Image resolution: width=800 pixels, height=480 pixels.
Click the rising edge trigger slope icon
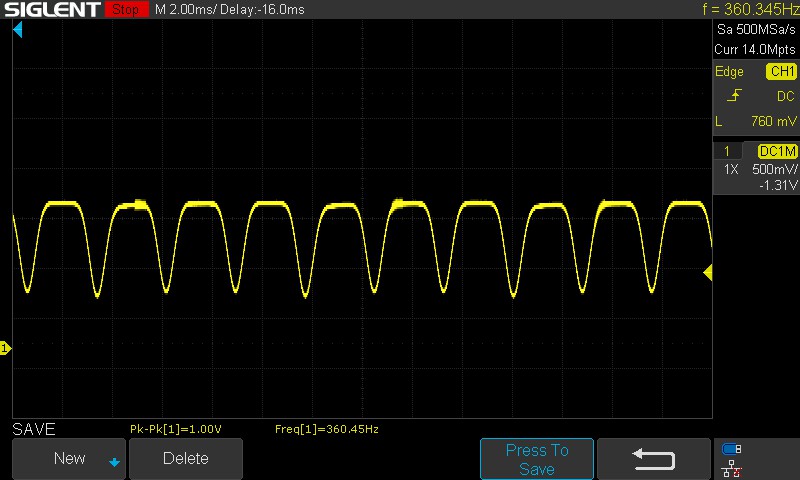734,95
